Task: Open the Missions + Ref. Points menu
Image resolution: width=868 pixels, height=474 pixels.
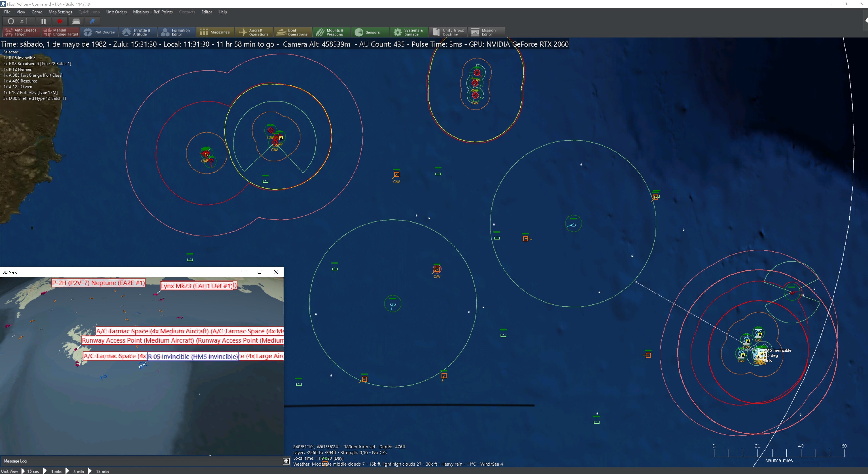Action: pos(152,12)
